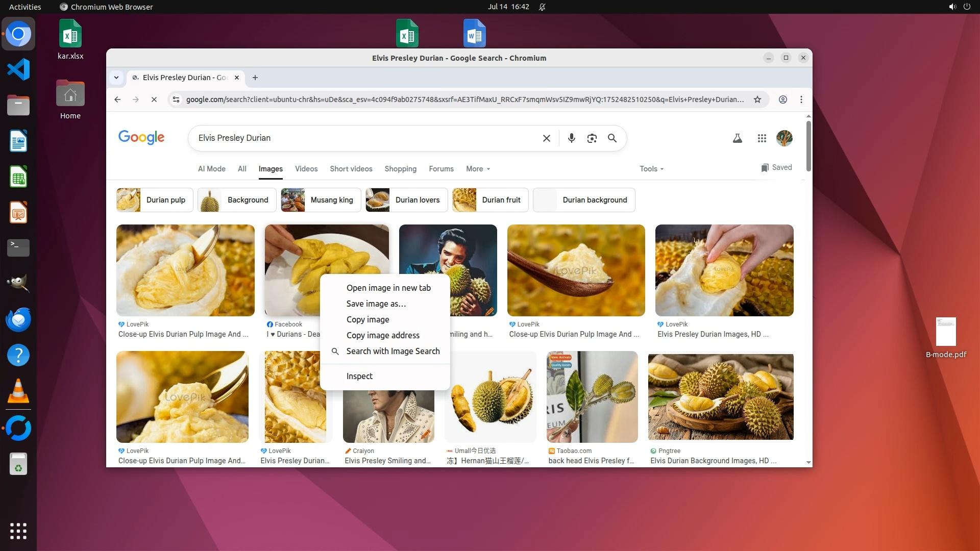Open the Google apps grid icon
Screen dimensions: 980x551
click(x=762, y=138)
